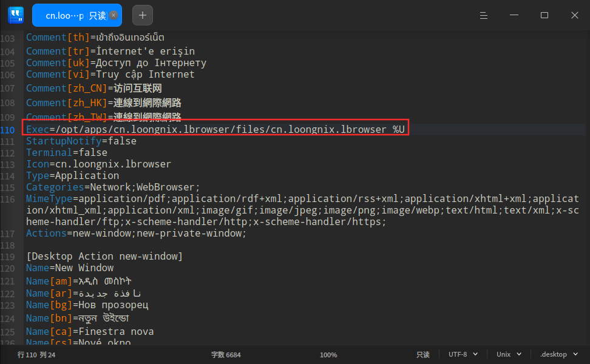The width and height of the screenshot is (590, 364).
Task: Click the [Desktop Action new-window] header
Action: [104, 257]
